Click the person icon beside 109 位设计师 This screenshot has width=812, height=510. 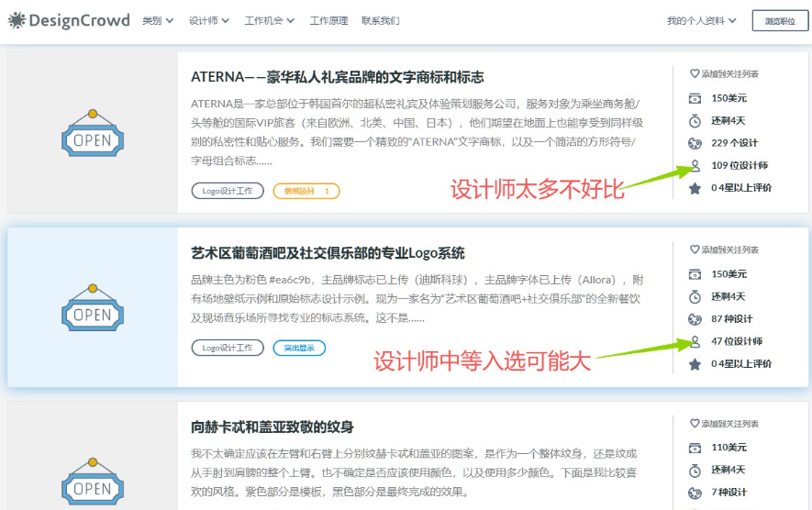[695, 166]
